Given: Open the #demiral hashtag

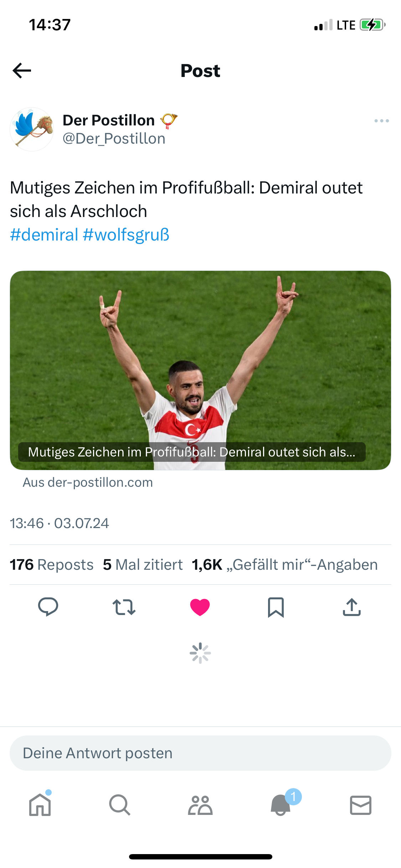Looking at the screenshot, I should coord(44,235).
